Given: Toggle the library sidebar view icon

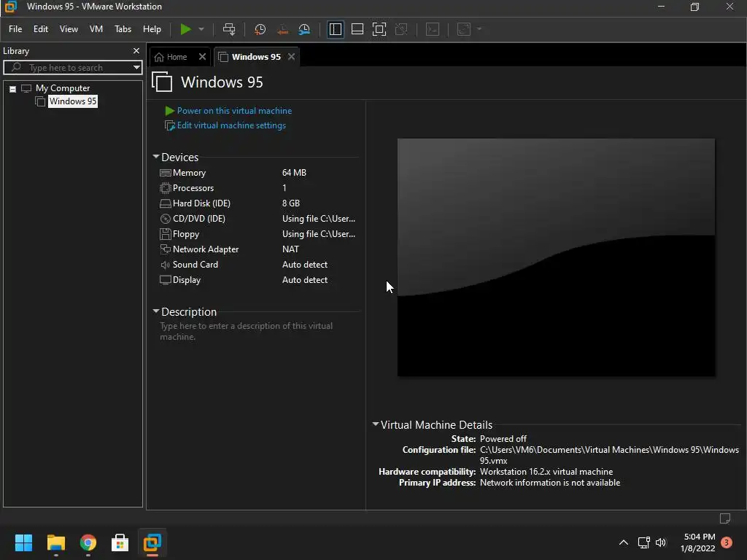Looking at the screenshot, I should pos(335,29).
